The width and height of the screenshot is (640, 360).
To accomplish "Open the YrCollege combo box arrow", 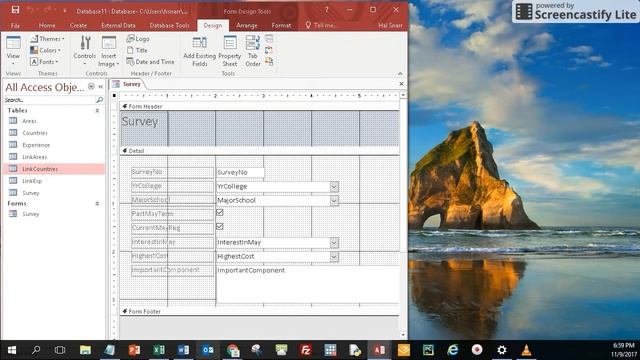I will coord(334,187).
